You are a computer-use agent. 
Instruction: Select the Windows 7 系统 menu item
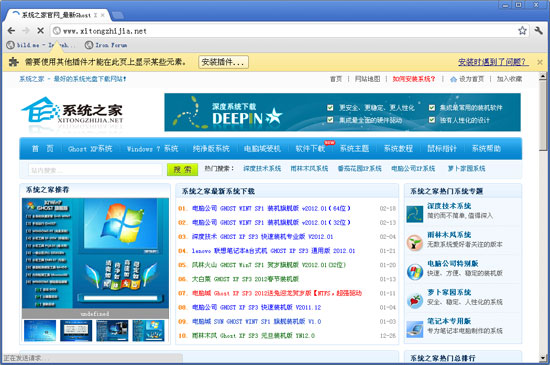[153, 149]
